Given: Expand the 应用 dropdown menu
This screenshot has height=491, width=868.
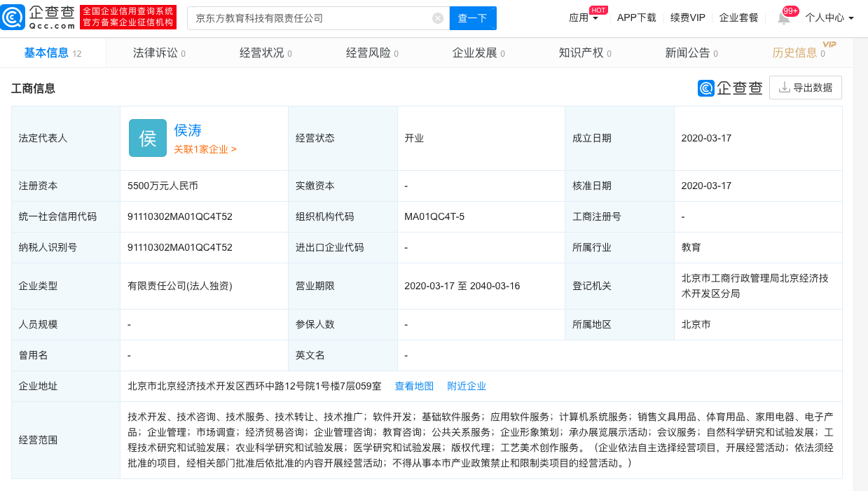Looking at the screenshot, I should click(x=584, y=18).
